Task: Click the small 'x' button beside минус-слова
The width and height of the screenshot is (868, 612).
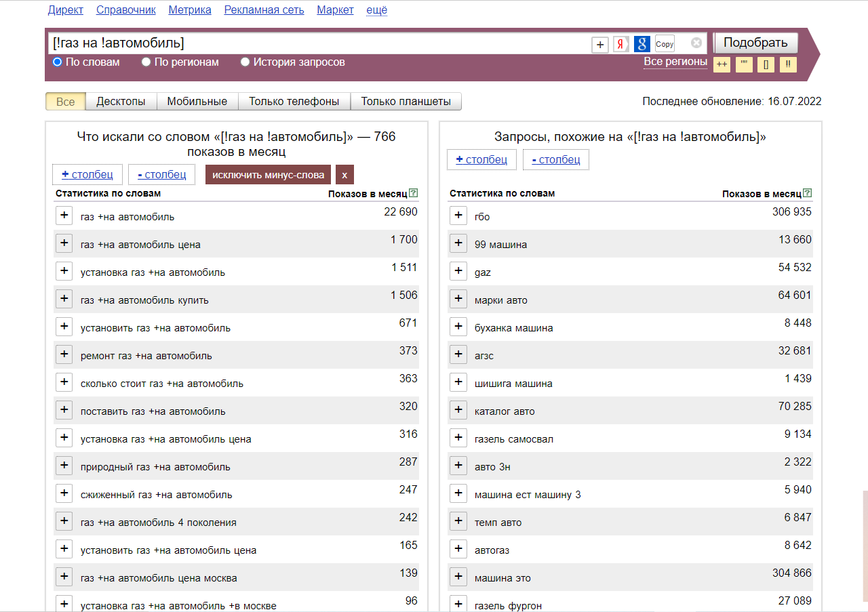Action: [344, 174]
